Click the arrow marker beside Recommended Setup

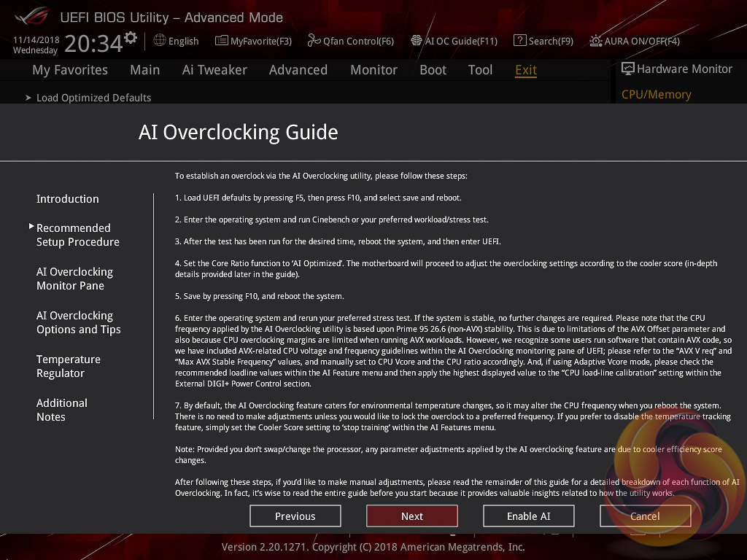[x=31, y=226]
